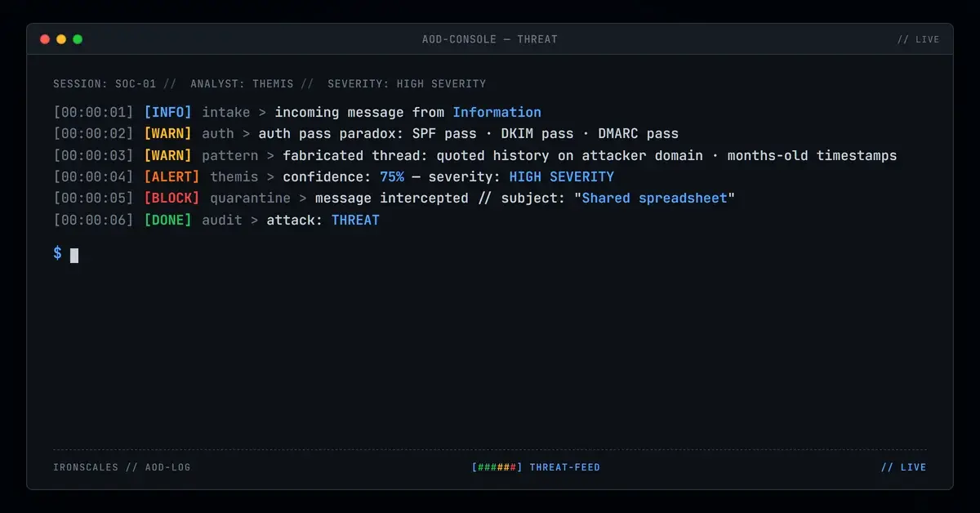This screenshot has height=513, width=980.
Task: Click the Shared spreadsheet subject text
Action: (x=654, y=198)
